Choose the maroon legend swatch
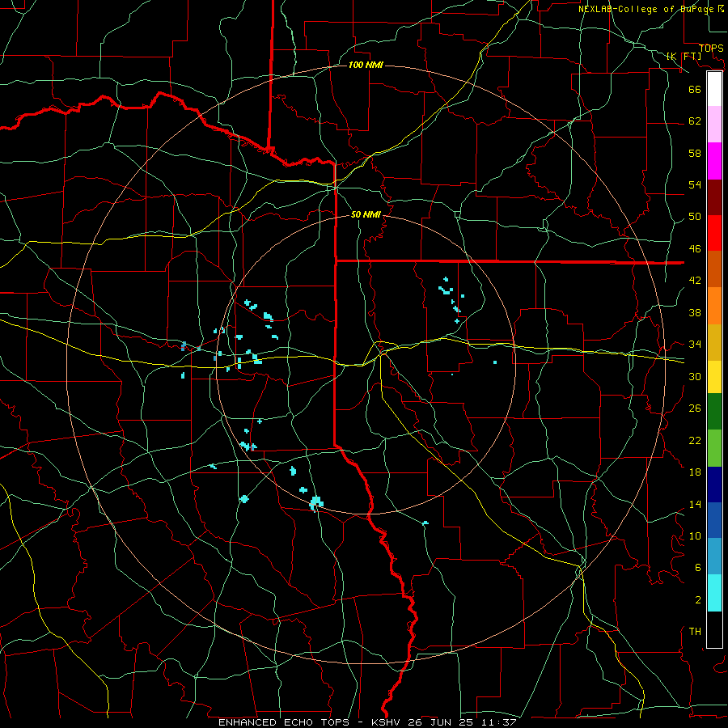This screenshot has width=728, height=728. click(714, 197)
